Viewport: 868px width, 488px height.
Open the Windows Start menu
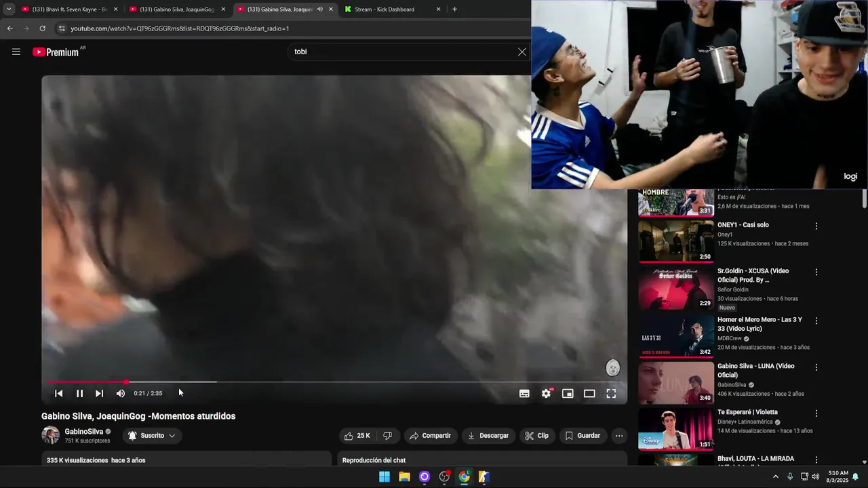(x=384, y=476)
